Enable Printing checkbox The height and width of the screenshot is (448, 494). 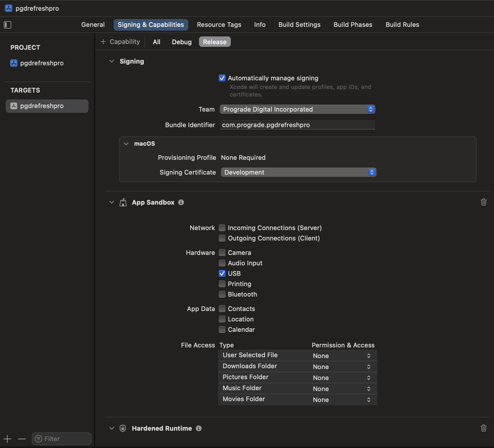222,284
